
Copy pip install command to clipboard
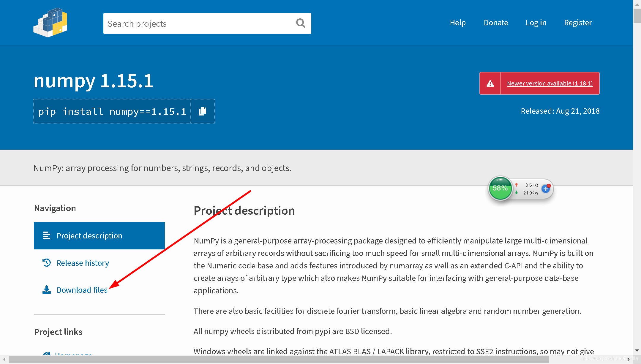[x=203, y=111]
